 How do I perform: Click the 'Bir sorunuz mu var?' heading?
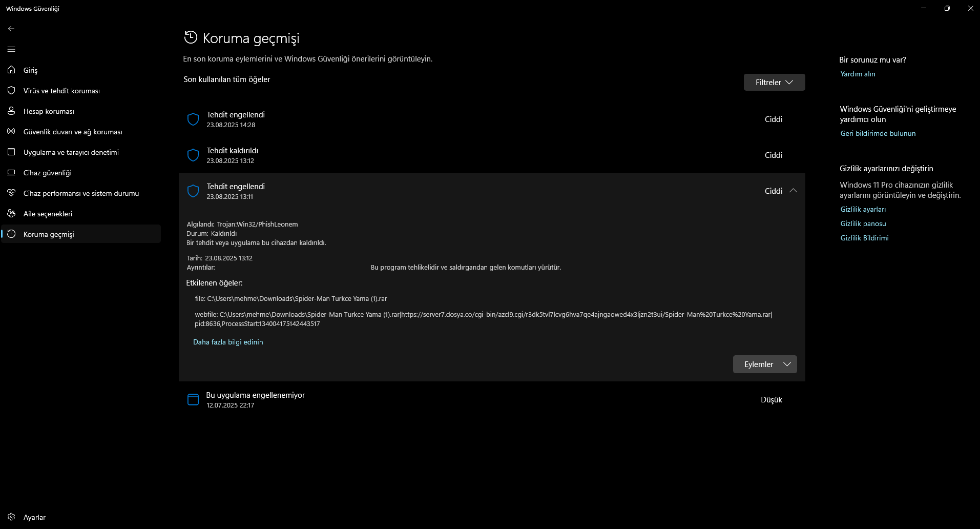[x=873, y=60]
